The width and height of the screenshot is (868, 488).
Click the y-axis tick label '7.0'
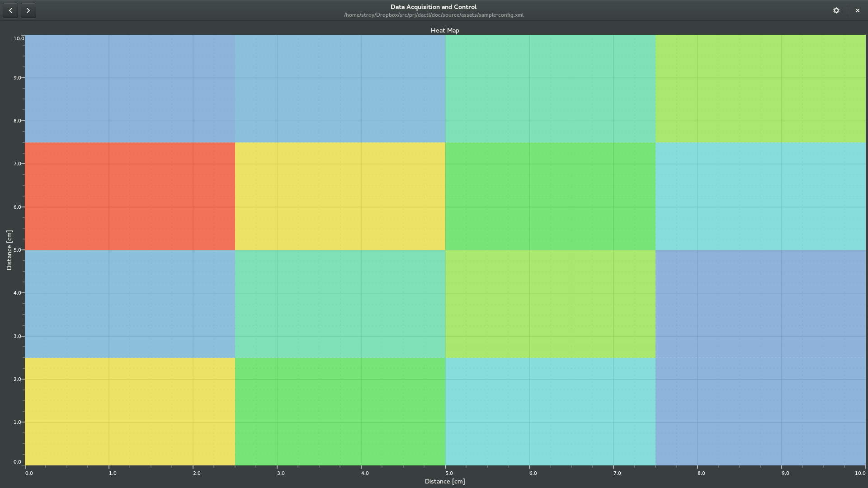[x=17, y=164]
